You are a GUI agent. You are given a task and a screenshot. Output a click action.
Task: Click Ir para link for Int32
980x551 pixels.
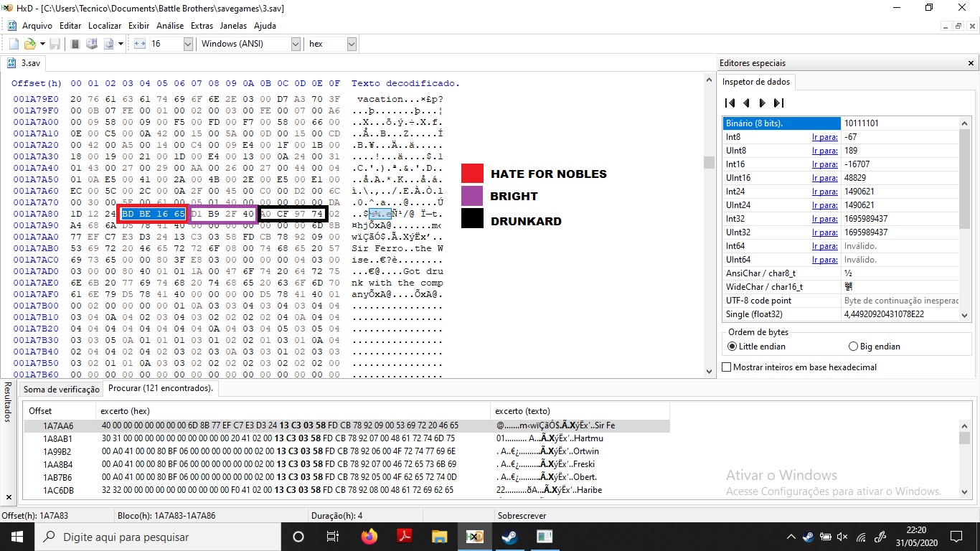(x=825, y=219)
